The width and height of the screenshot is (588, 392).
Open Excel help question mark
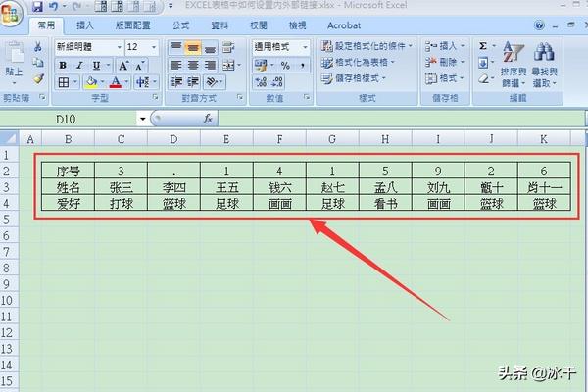tap(539, 25)
